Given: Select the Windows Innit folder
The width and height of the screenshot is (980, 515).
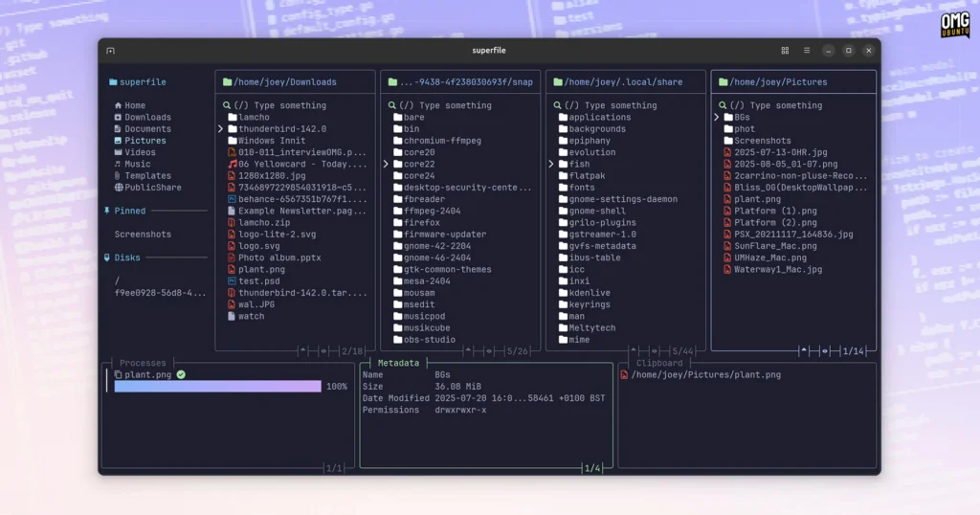Looking at the screenshot, I should point(267,141).
